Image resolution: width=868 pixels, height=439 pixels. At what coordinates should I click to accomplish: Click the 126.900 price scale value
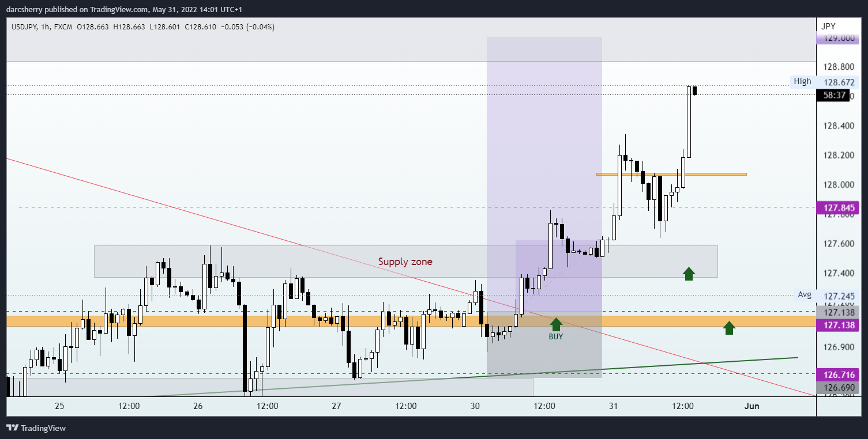[838, 347]
